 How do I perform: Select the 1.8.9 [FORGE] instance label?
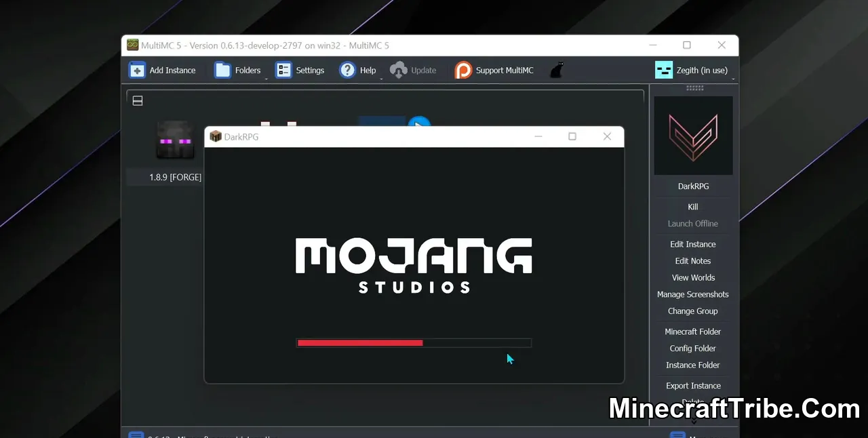pyautogui.click(x=175, y=177)
